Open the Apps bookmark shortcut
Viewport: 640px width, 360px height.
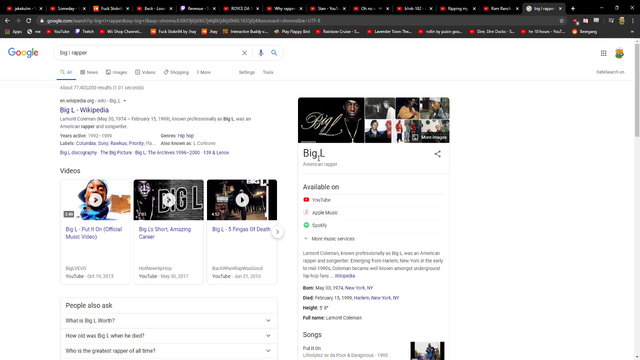[x=13, y=31]
